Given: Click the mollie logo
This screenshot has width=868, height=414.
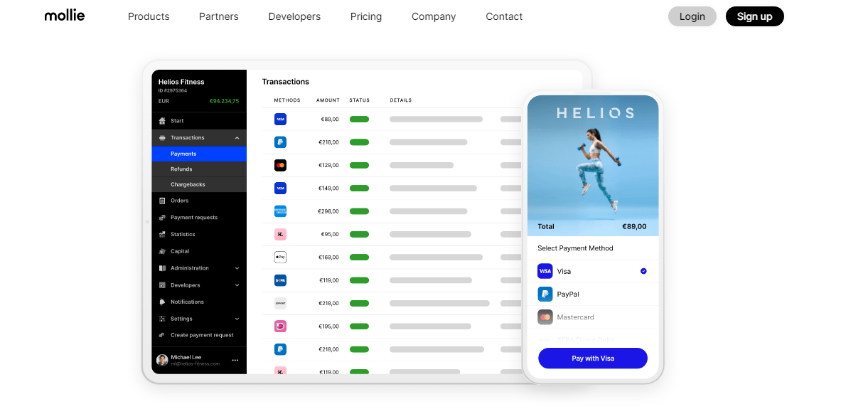Looking at the screenshot, I should 65,16.
